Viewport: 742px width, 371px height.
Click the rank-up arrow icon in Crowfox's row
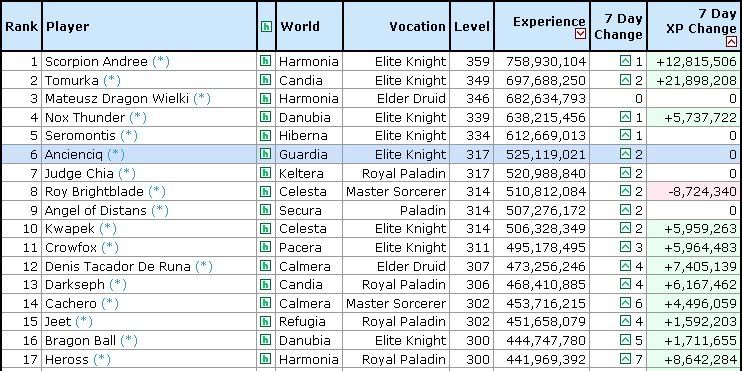click(626, 247)
